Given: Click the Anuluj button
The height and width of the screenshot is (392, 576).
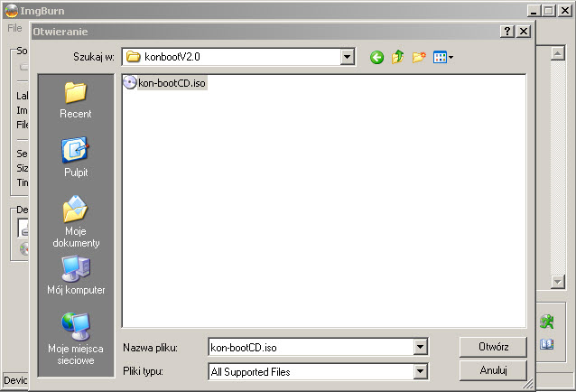Looking at the screenshot, I should click(493, 370).
